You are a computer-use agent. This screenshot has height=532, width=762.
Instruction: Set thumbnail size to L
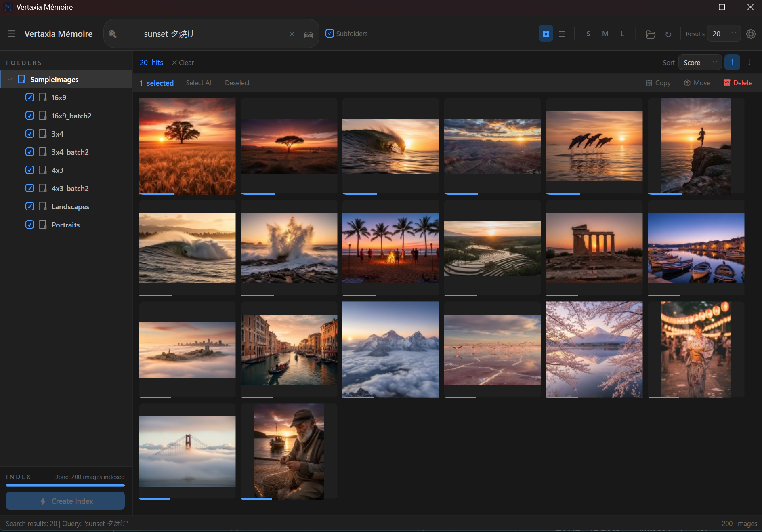(x=622, y=34)
